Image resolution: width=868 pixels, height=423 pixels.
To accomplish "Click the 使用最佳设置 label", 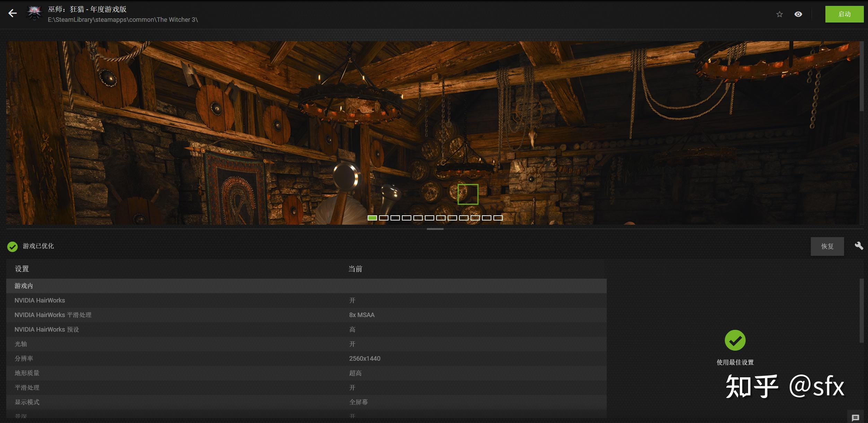I will [735, 362].
